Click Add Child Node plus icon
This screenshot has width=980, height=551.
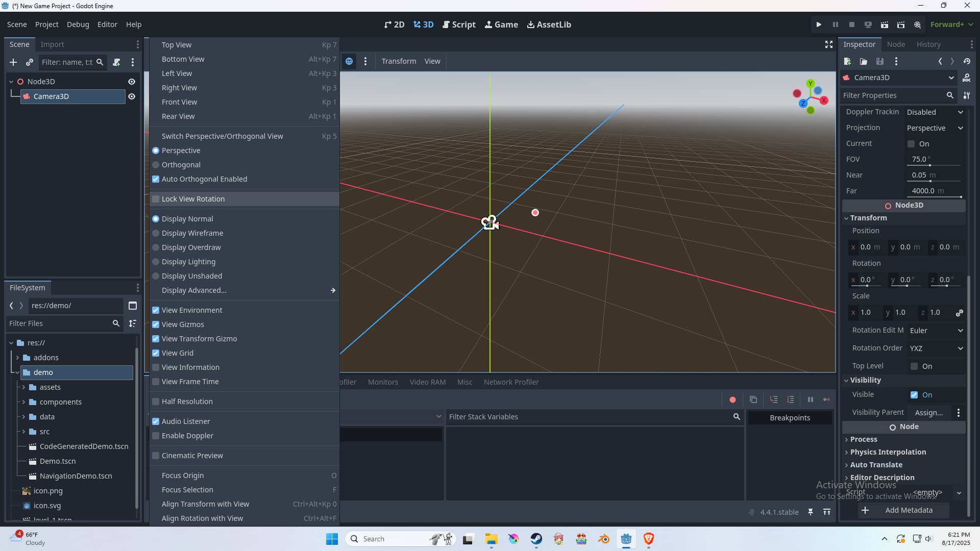(x=13, y=62)
